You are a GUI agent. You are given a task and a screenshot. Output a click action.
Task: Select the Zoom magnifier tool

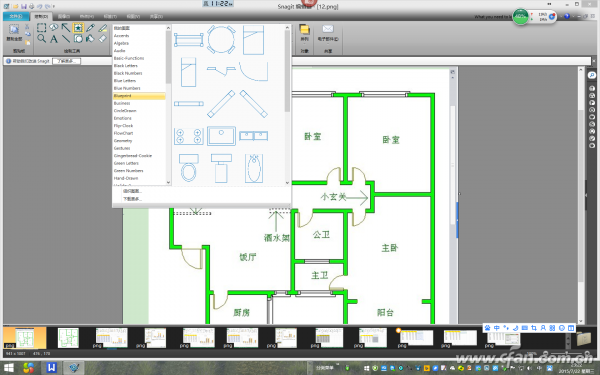42,39
